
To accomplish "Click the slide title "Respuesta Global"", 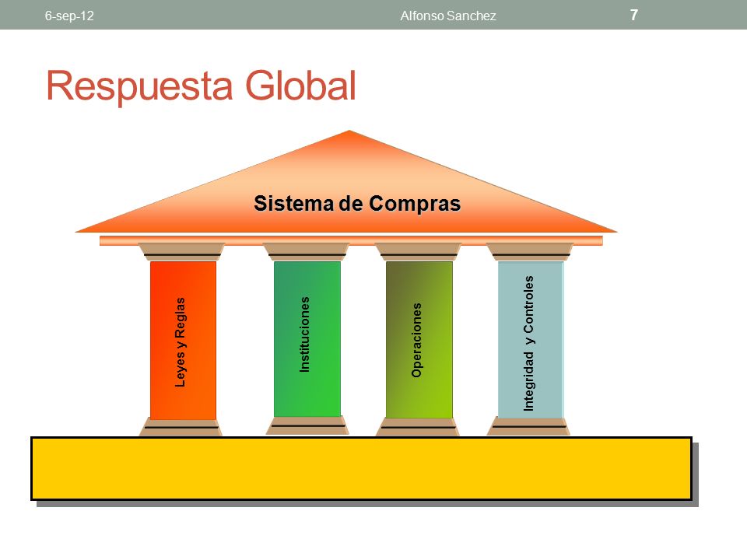I will pyautogui.click(x=201, y=86).
